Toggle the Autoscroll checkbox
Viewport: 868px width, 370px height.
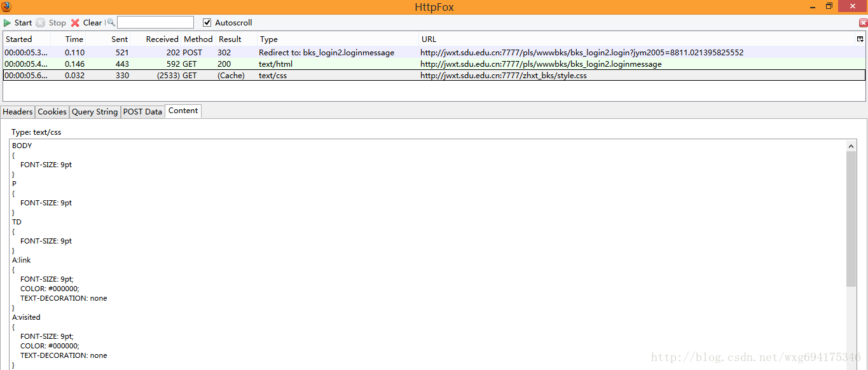(207, 22)
